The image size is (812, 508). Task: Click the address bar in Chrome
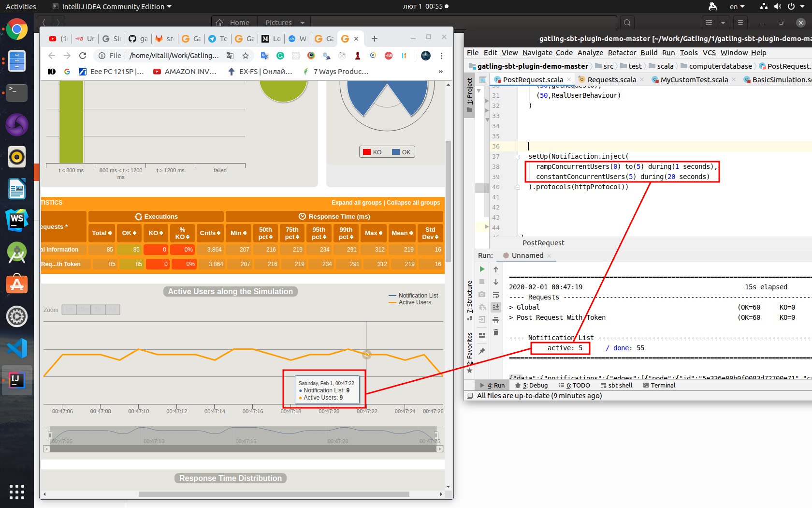pos(174,56)
